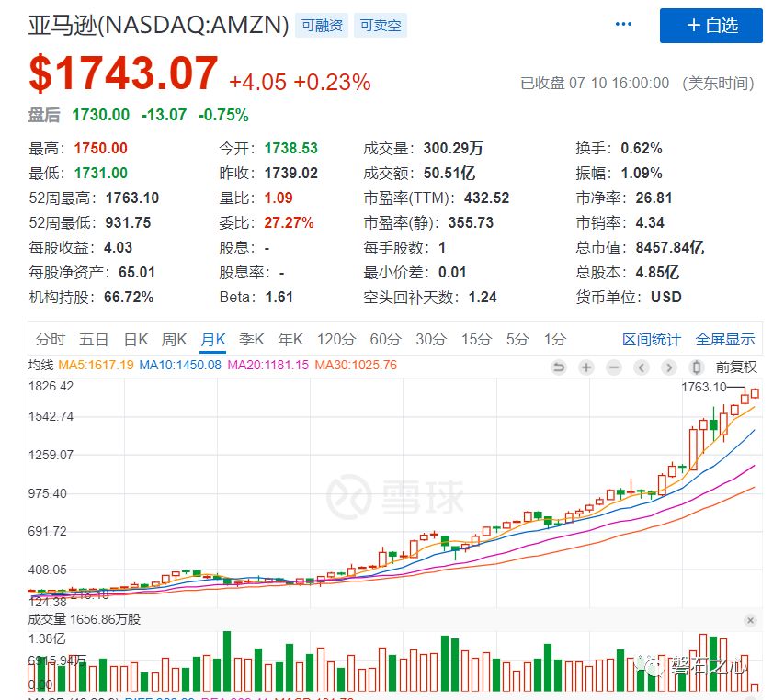
Task: Select the 年K chart tab
Action: point(290,339)
